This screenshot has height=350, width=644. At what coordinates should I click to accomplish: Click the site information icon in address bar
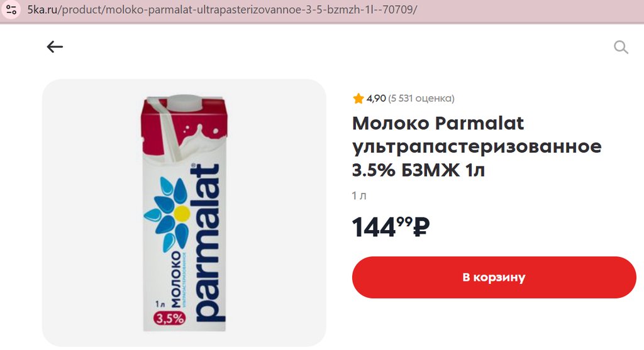click(x=11, y=9)
